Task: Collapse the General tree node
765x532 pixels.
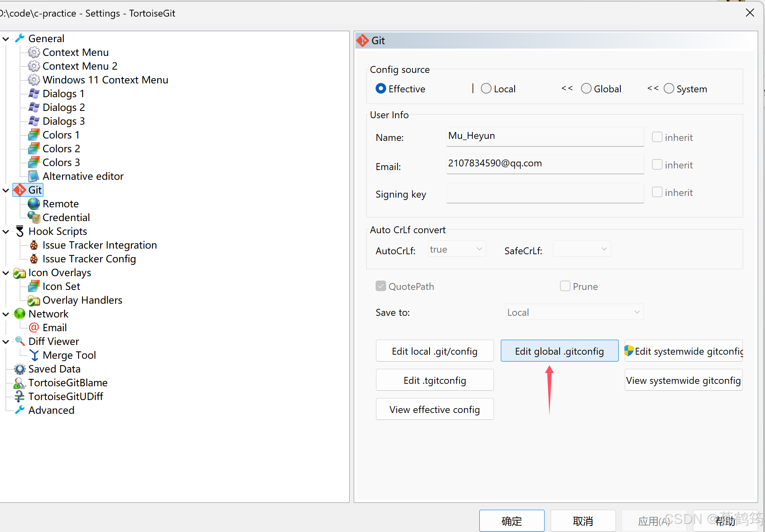Action: (x=6, y=39)
